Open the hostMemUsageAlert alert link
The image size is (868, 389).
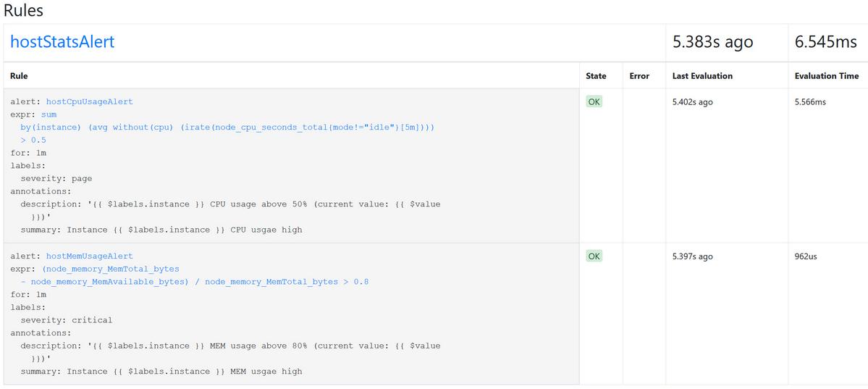(x=90, y=256)
